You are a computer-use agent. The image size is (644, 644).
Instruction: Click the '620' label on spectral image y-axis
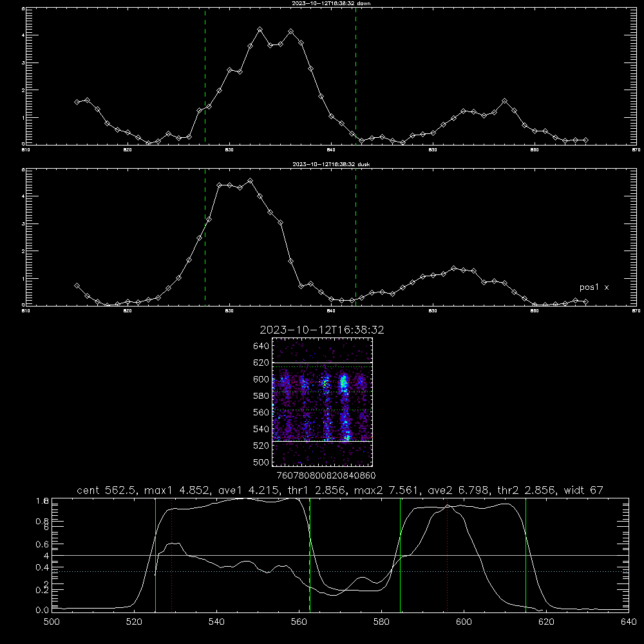(x=261, y=363)
